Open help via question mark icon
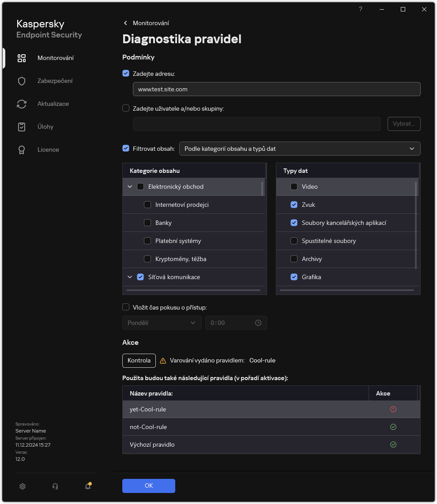Viewport: 437px width, 504px height. (360, 9)
